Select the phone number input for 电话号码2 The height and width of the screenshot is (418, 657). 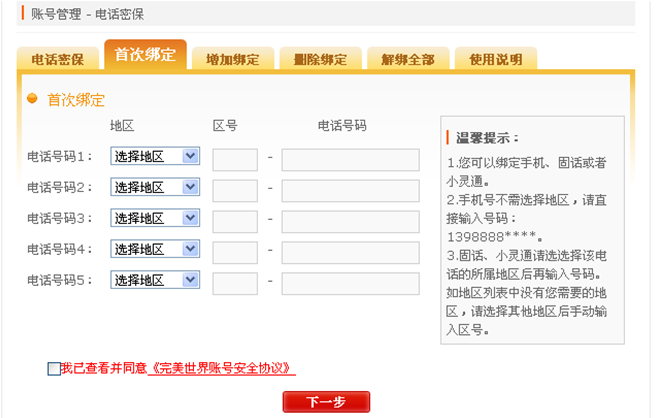pyautogui.click(x=350, y=191)
